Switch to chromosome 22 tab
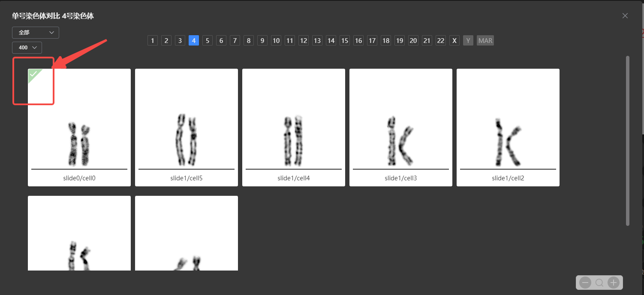The image size is (644, 295). click(x=441, y=41)
